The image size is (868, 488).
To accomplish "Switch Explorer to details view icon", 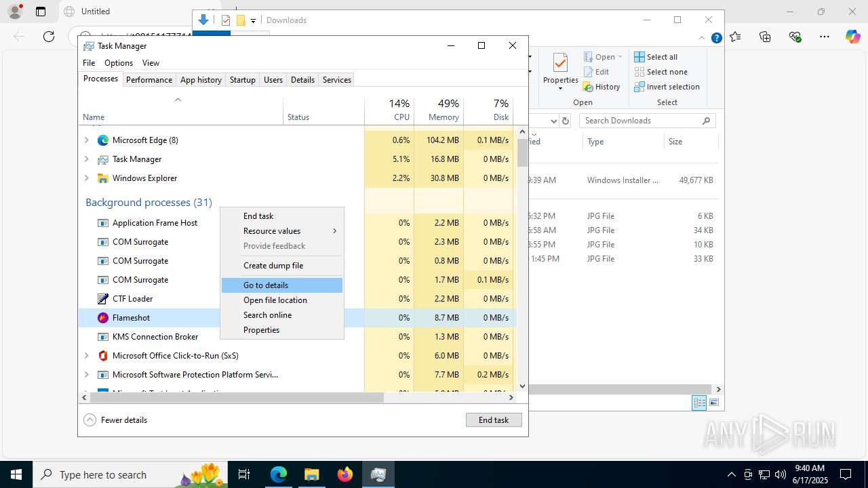I will pos(699,403).
